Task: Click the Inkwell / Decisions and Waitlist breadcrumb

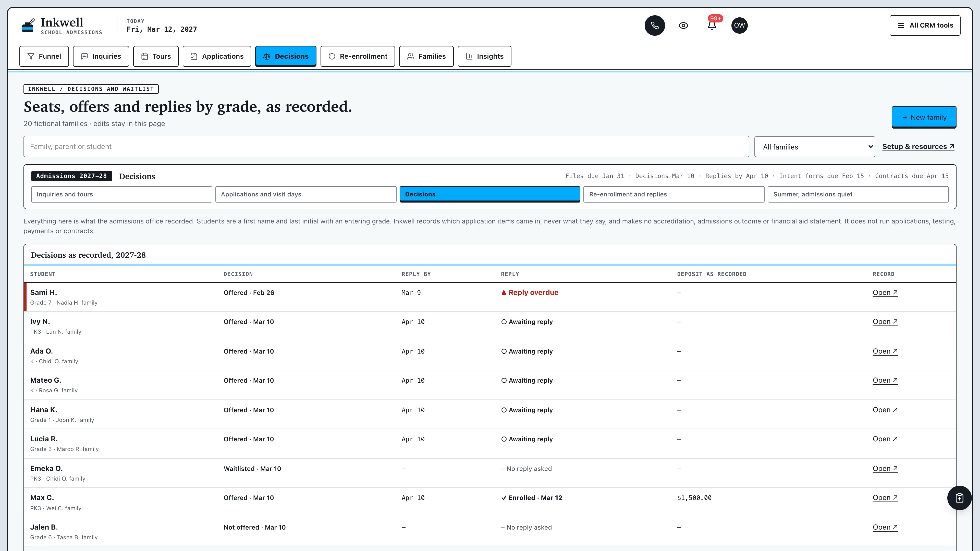Action: [91, 89]
